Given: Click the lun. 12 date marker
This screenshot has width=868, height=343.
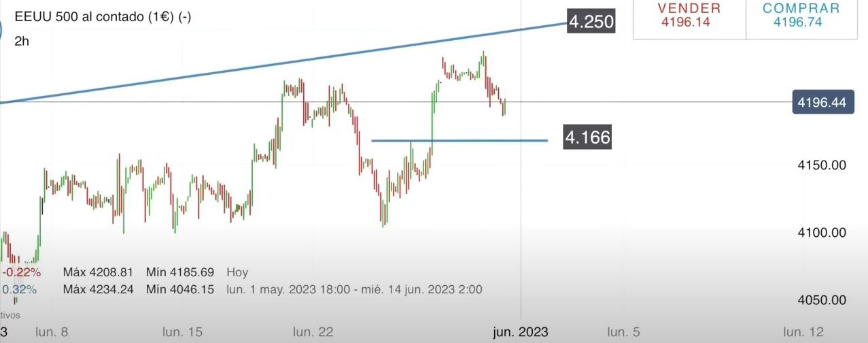Looking at the screenshot, I should [x=803, y=332].
